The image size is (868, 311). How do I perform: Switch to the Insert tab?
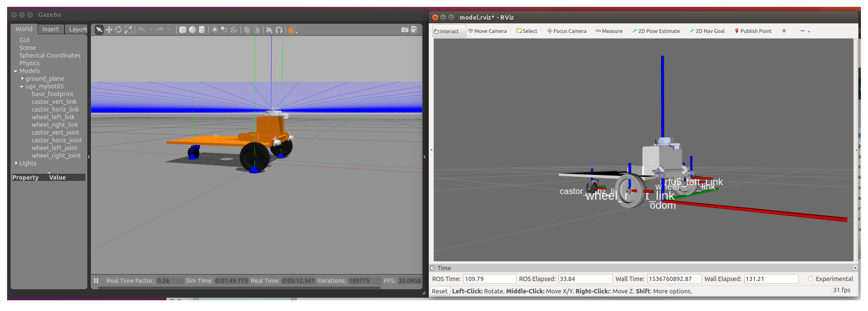pyautogui.click(x=50, y=29)
